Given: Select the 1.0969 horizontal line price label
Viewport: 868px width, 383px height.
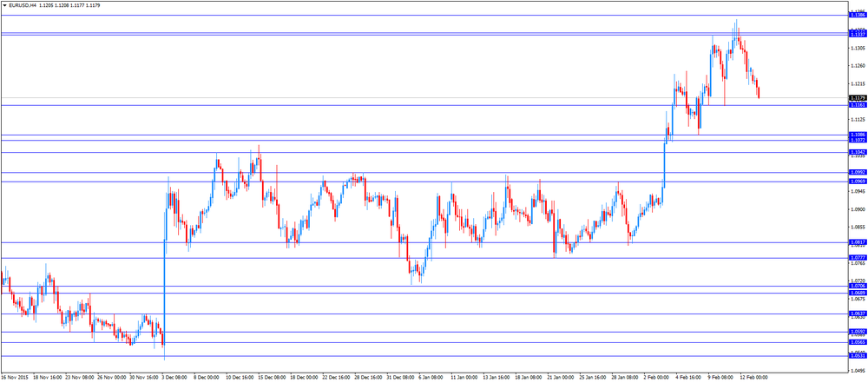Looking at the screenshot, I should 858,182.
